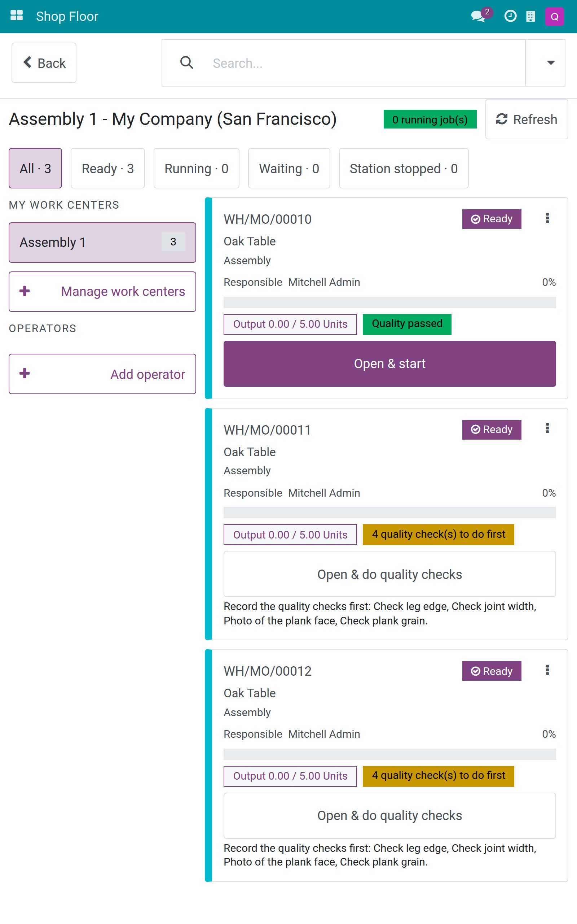577x924 pixels.
Task: Select the Running · 0 filter tab
Action: pos(196,169)
